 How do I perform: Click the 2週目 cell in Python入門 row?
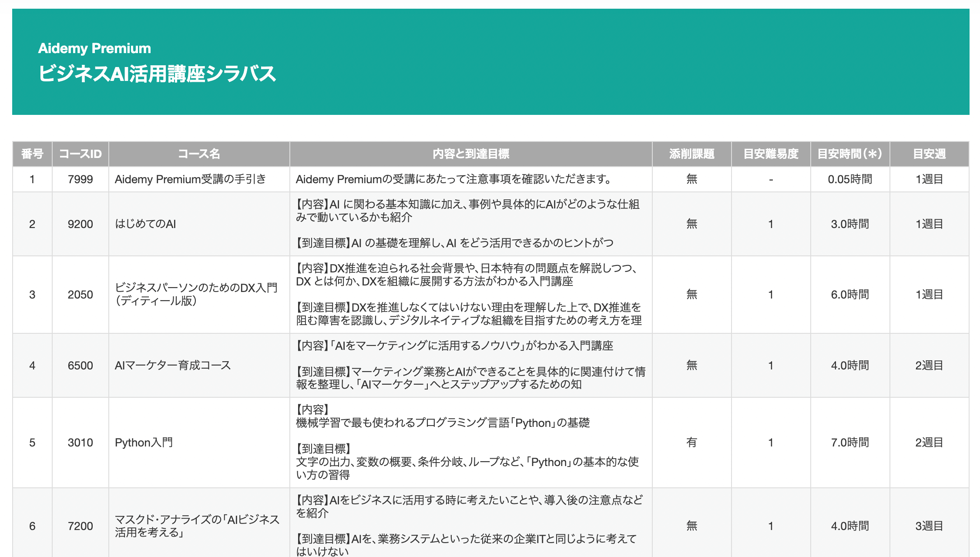(x=930, y=443)
